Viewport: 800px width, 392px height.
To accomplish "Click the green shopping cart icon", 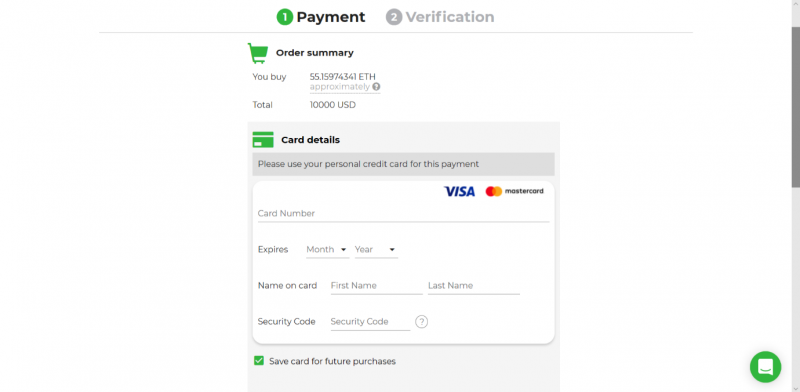I will [x=258, y=53].
